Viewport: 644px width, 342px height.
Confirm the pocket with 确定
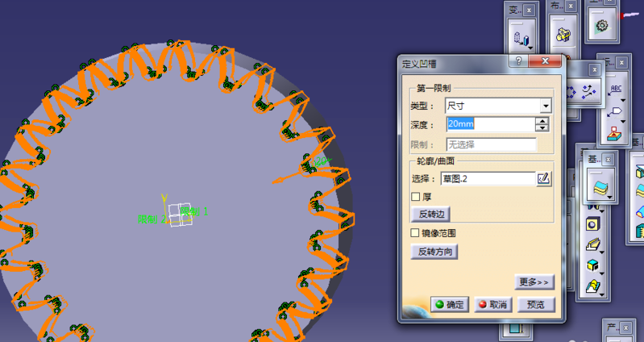point(449,304)
